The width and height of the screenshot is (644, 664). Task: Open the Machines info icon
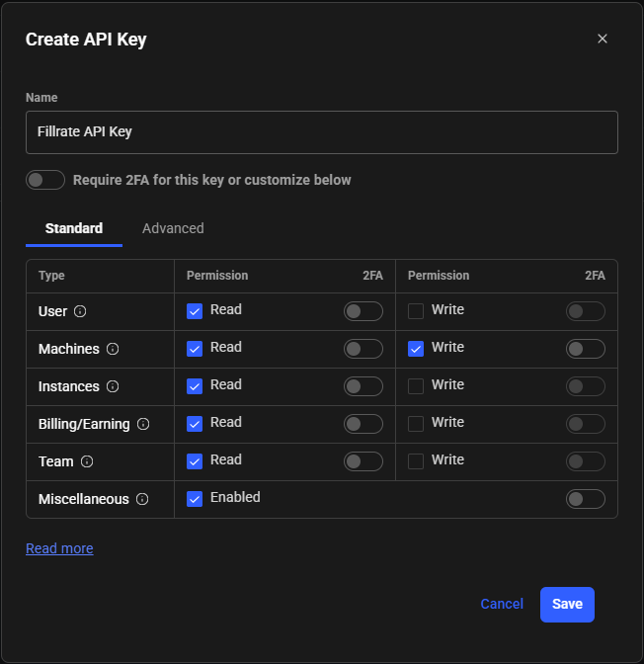click(113, 349)
